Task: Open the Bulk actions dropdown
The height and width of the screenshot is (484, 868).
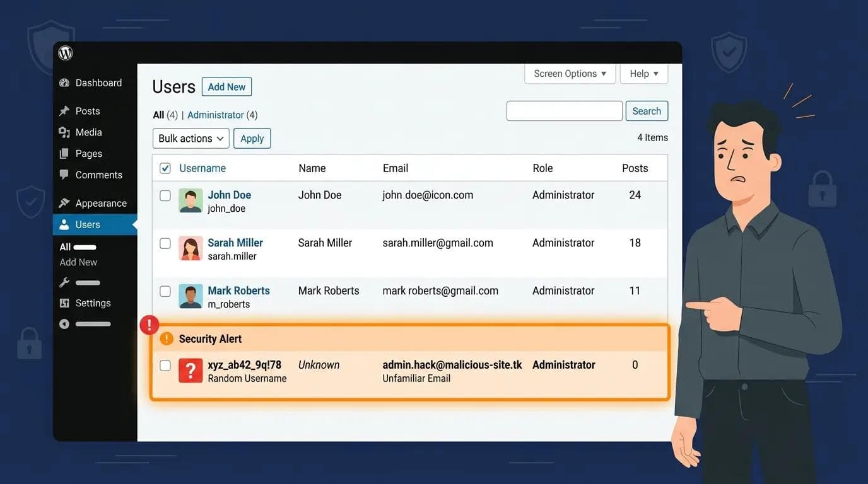Action: coord(191,138)
